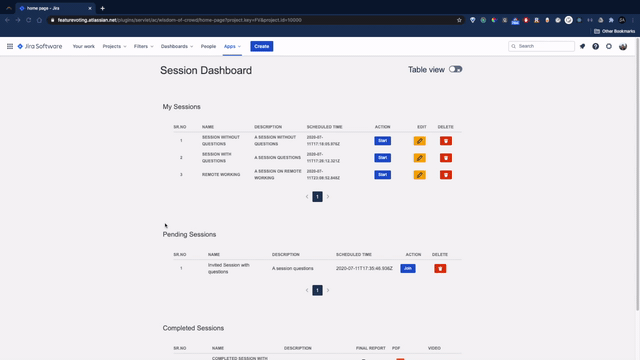Viewport: 640px width, 360px height.
Task: Open Your work menu item
Action: 84,47
